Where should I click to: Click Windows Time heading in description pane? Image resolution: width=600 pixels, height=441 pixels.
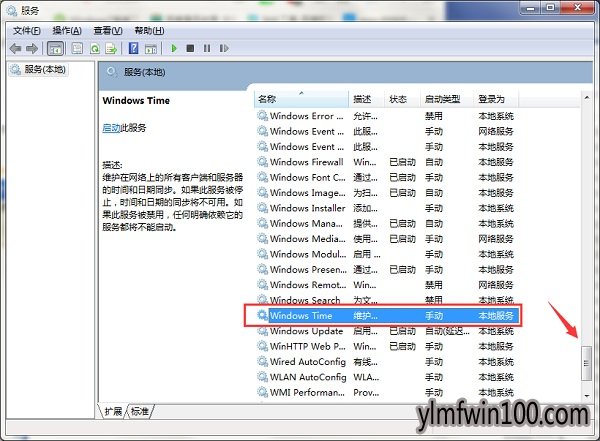[136, 101]
